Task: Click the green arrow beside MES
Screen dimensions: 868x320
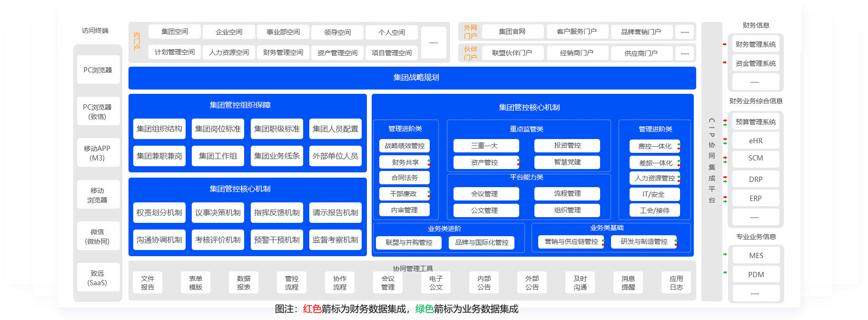Action: coord(725,255)
